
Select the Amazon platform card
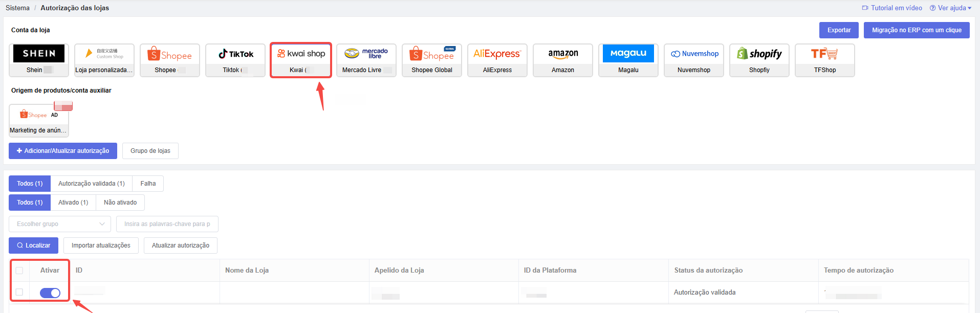click(563, 60)
